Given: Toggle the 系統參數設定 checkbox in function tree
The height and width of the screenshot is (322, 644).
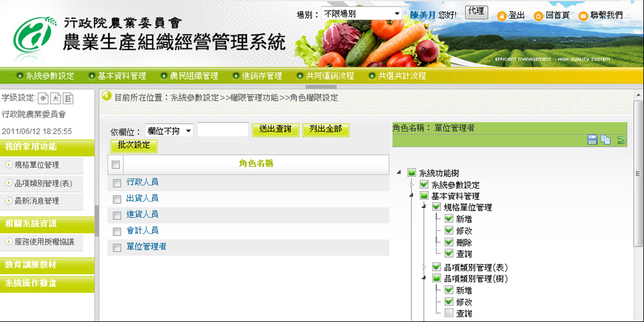Looking at the screenshot, I should (424, 184).
